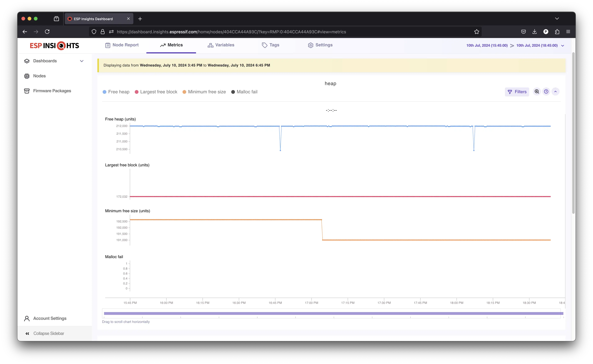593x364 pixels.
Task: Click the purple horizontal chart scroll bar
Action: tap(333, 313)
